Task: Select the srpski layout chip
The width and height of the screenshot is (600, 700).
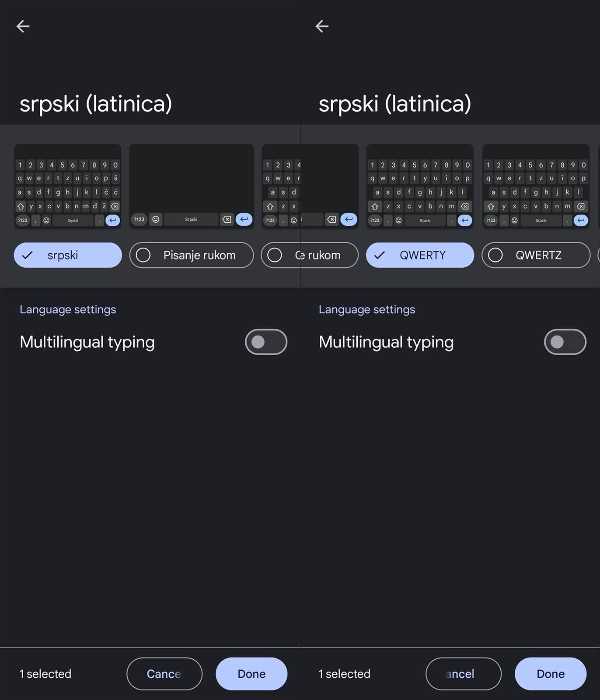Action: (x=68, y=255)
